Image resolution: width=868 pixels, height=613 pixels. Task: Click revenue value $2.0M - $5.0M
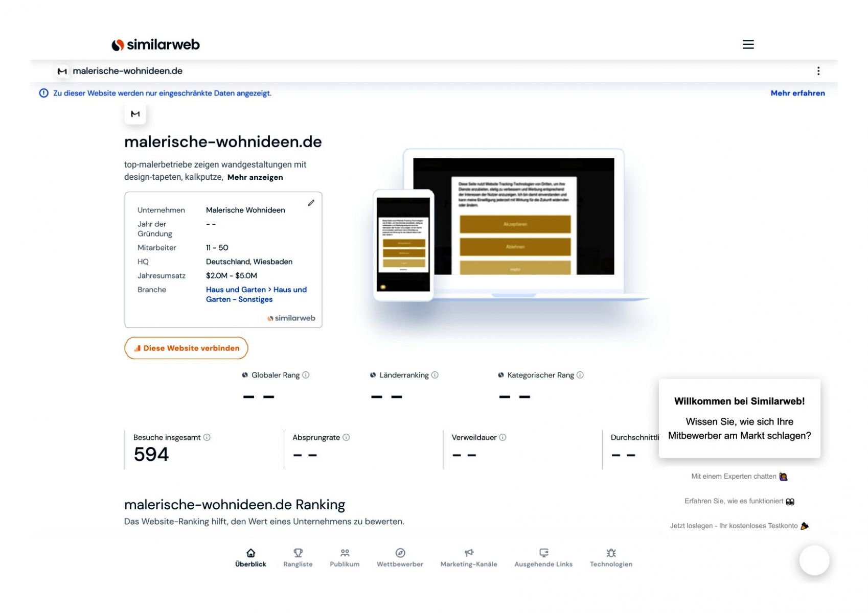pos(232,275)
